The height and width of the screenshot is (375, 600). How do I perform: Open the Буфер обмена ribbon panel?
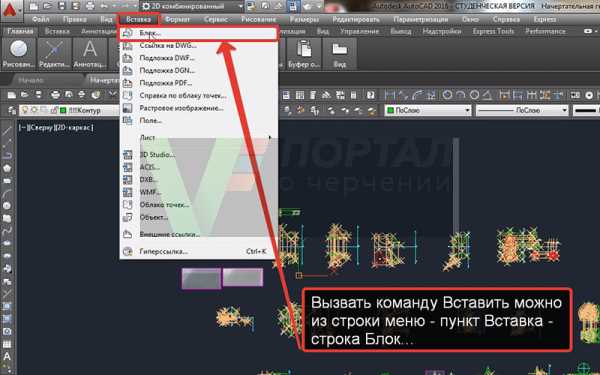[304, 54]
